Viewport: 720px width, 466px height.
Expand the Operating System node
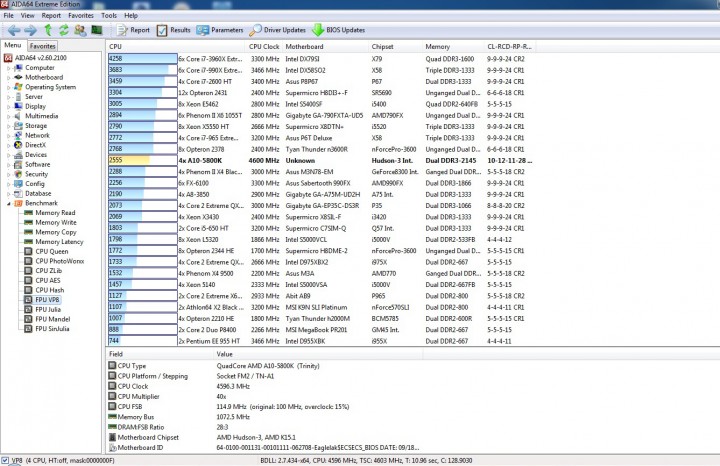(8, 87)
